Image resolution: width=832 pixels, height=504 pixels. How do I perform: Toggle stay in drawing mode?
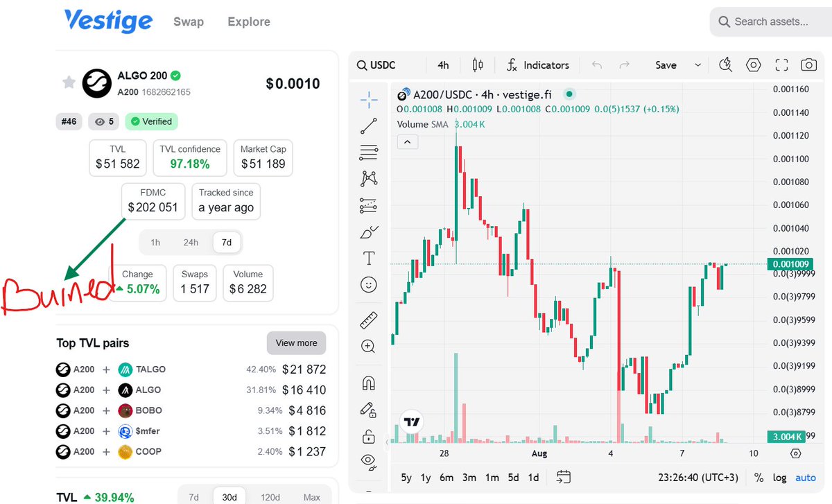tap(369, 410)
